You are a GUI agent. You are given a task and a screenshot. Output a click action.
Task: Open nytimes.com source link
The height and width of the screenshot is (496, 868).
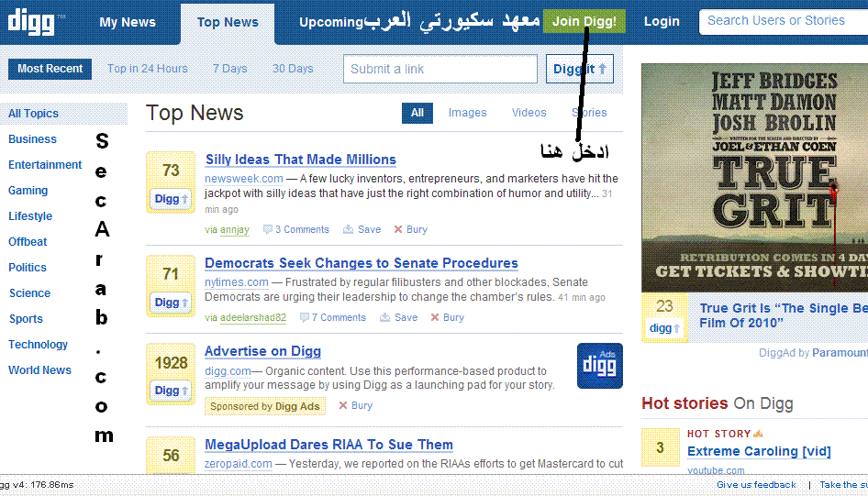coord(237,282)
